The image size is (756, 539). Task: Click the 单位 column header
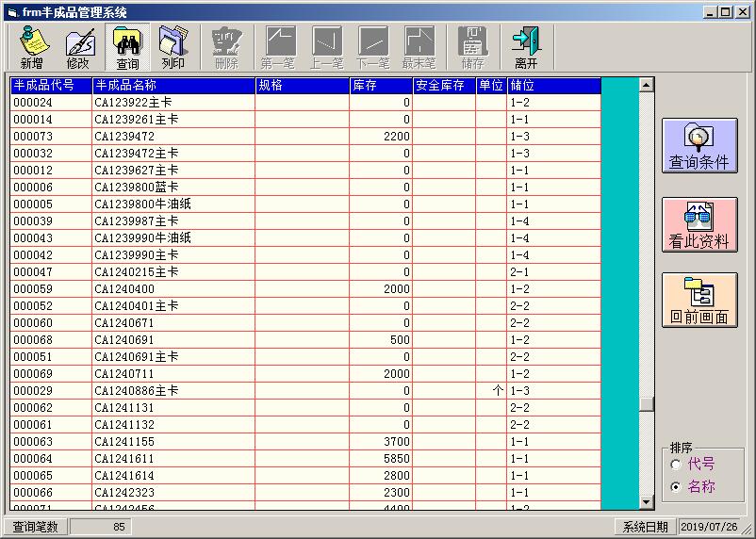tap(491, 86)
